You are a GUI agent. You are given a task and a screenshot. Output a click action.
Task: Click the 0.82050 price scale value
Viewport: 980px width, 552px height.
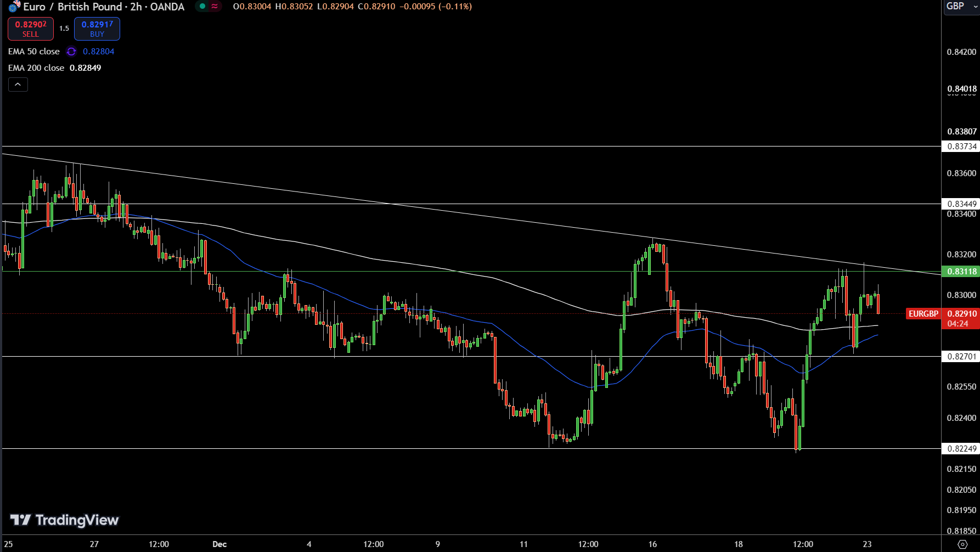[x=961, y=490]
